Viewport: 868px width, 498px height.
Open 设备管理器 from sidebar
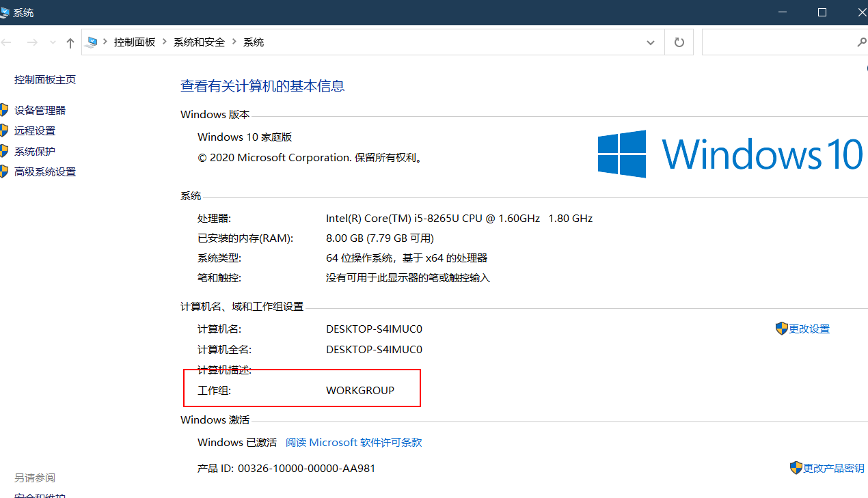(40, 111)
